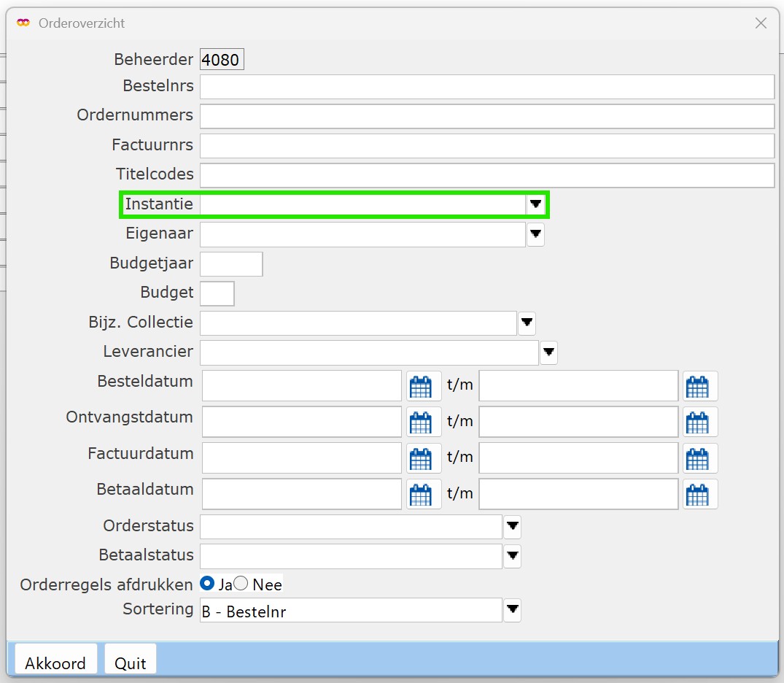Open the Sortering dropdown arrow
784x683 pixels.
pyautogui.click(x=513, y=609)
